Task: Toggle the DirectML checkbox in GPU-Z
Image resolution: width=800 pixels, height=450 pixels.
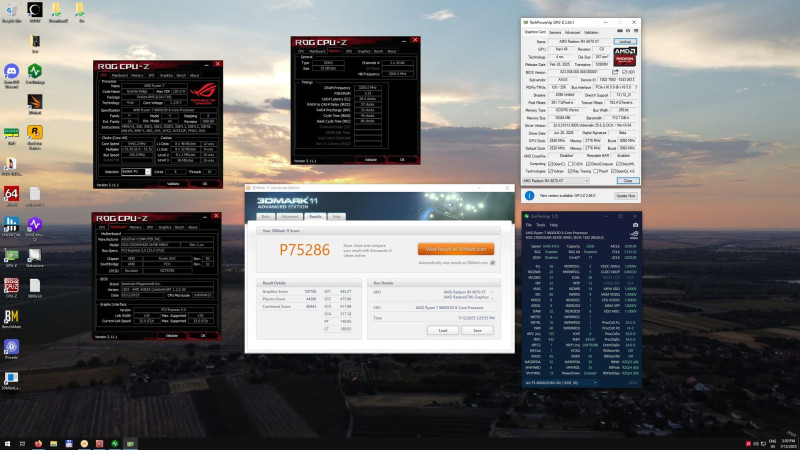Action: [618, 164]
